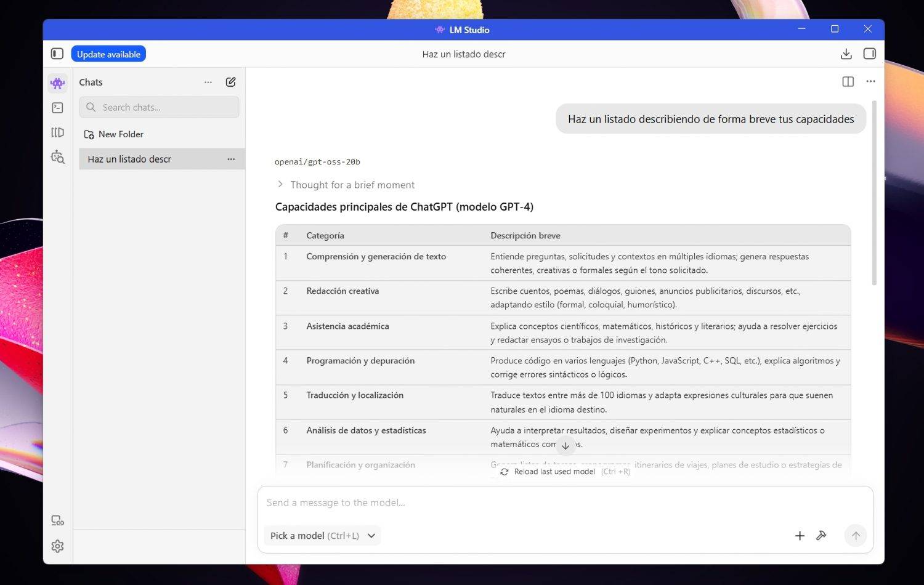Click New Folder
This screenshot has height=585, width=924.
point(114,134)
